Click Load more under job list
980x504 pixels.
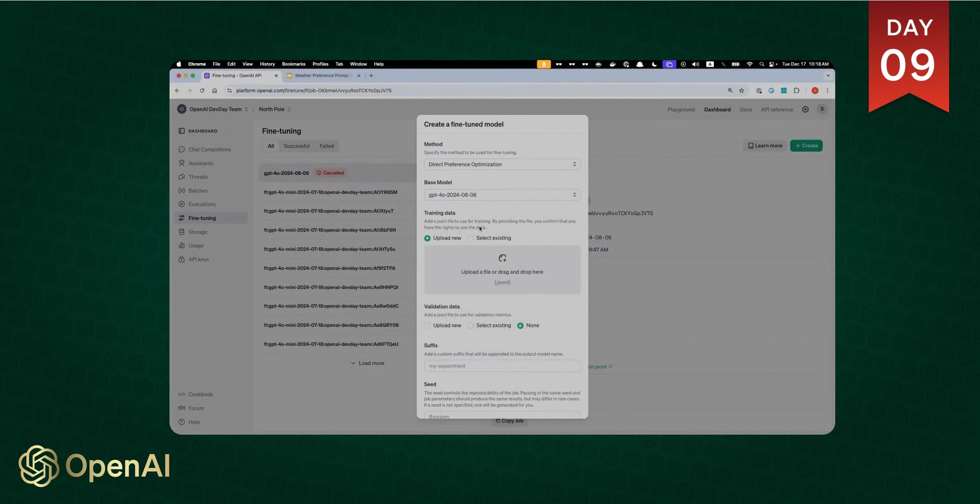point(367,363)
